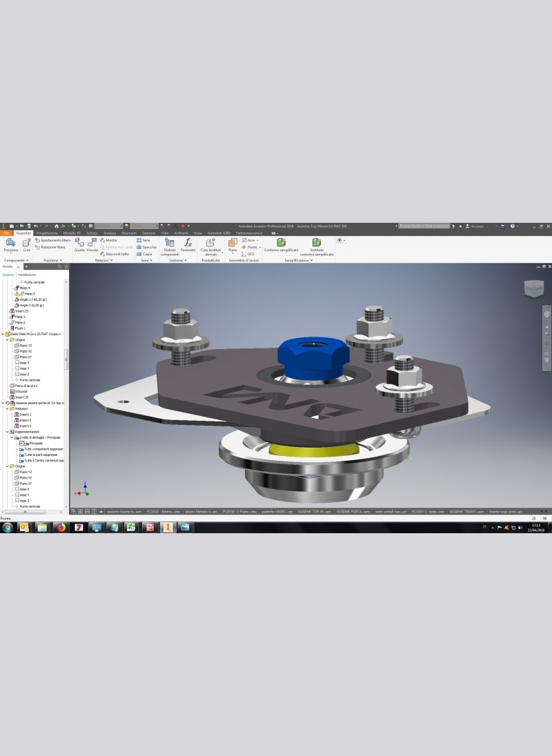552x756 pixels.
Task: Select the Vincola constraint tool
Action: [92, 245]
